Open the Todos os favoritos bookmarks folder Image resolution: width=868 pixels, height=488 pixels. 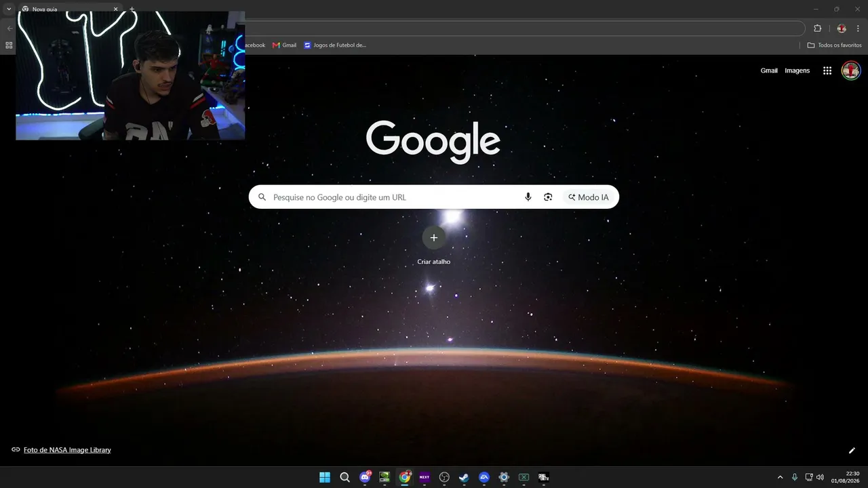835,45
